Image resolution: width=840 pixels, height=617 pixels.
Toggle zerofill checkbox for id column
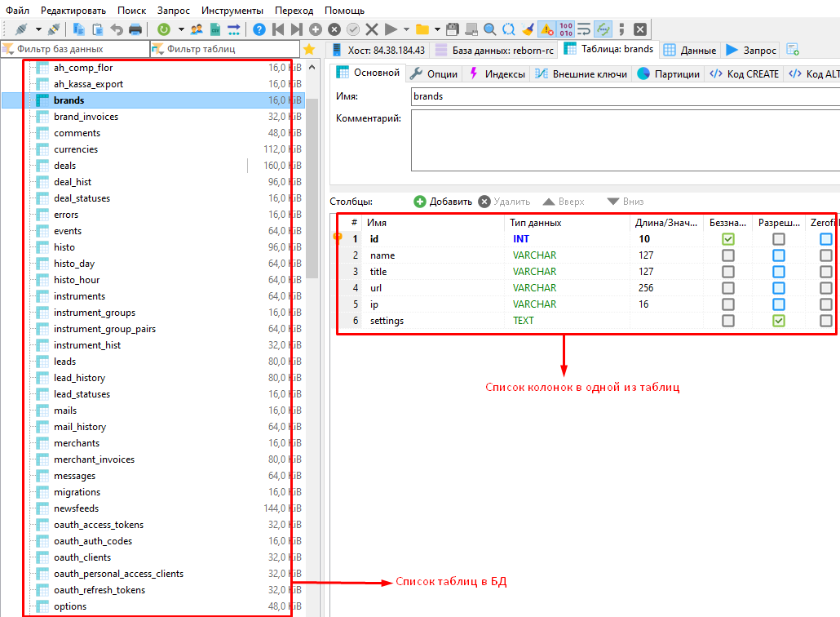pos(825,239)
